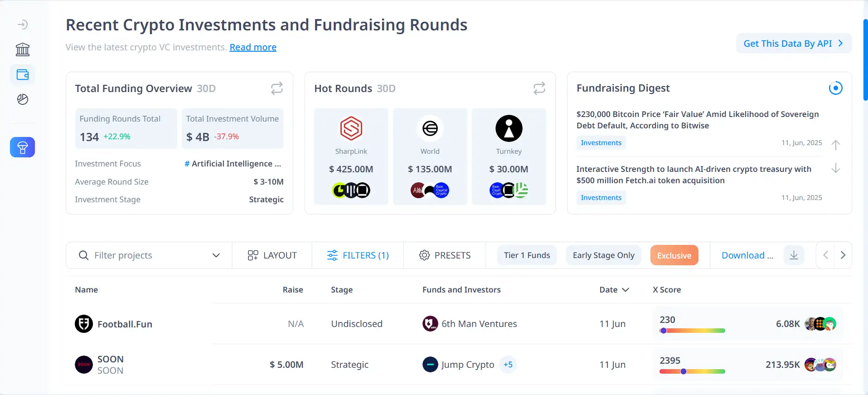The image size is (868, 395).
Task: Open the PRESETS menu
Action: 445,255
